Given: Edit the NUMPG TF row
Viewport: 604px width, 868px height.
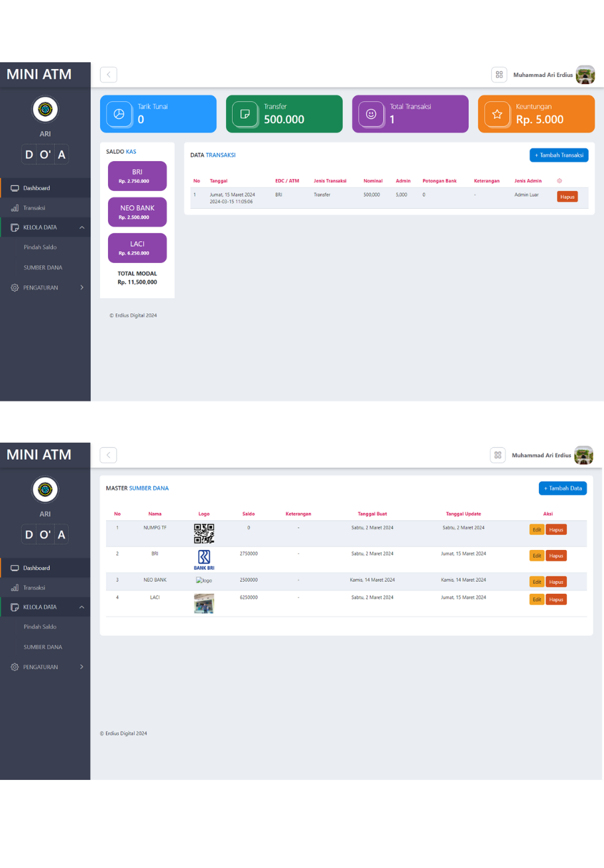Looking at the screenshot, I should (x=536, y=529).
